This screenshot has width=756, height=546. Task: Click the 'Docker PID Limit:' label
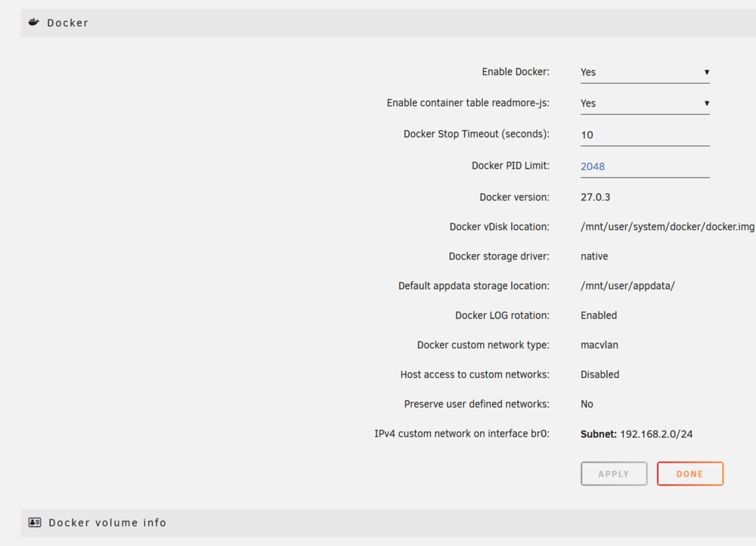[510, 166]
